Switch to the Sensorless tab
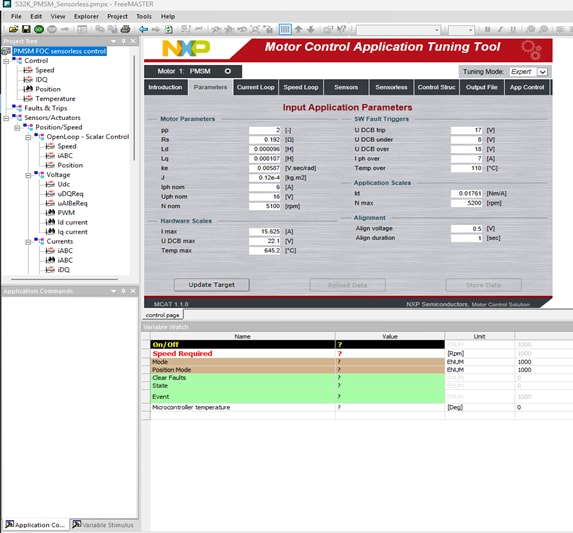573x533 pixels. pyautogui.click(x=391, y=87)
